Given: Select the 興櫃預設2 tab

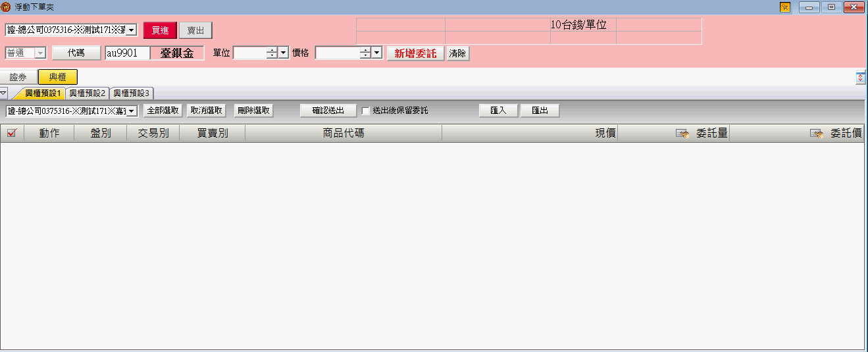Looking at the screenshot, I should coord(88,93).
